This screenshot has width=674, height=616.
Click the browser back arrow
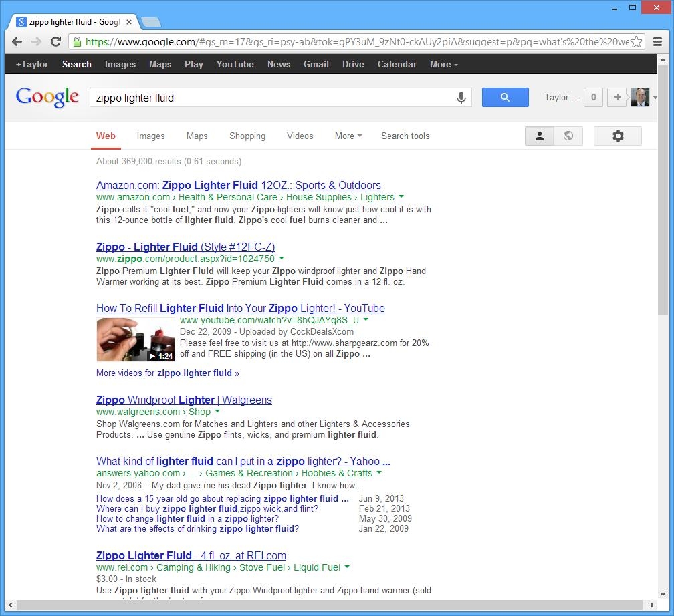point(17,41)
